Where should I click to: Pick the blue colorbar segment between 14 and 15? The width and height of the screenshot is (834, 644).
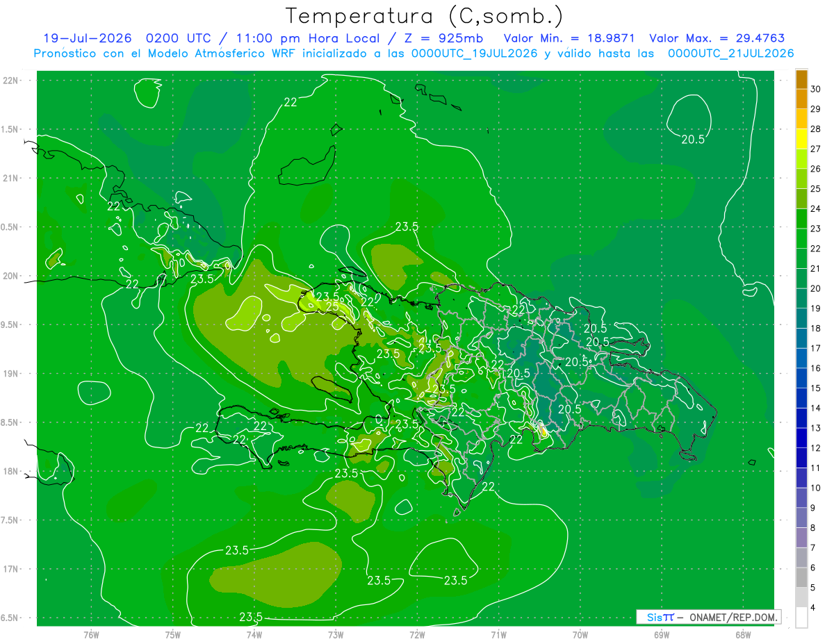coord(801,399)
